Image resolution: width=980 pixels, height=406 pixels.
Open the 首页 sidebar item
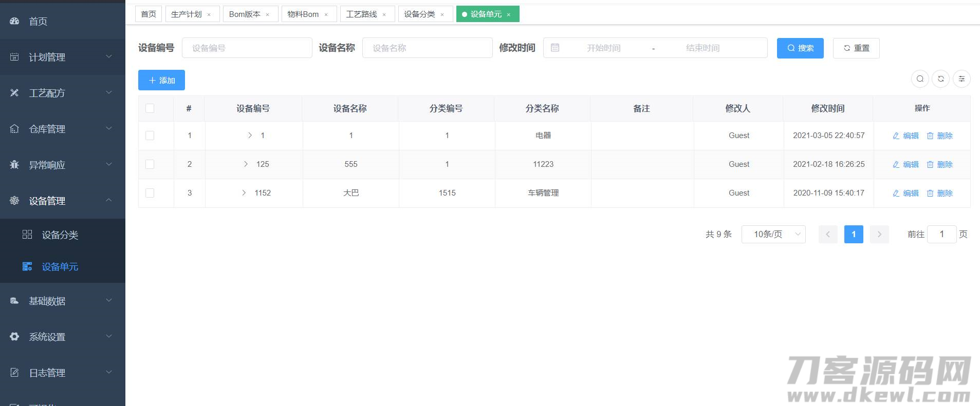pyautogui.click(x=63, y=21)
